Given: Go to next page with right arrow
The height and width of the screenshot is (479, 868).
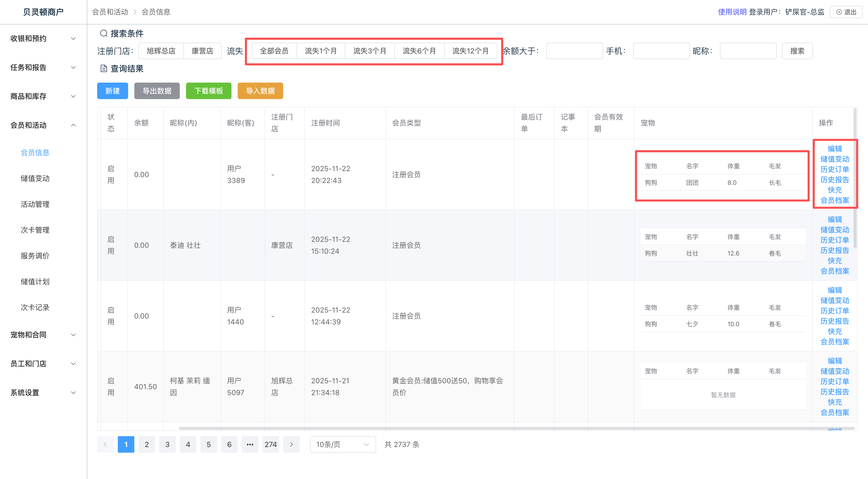Looking at the screenshot, I should pos(291,444).
